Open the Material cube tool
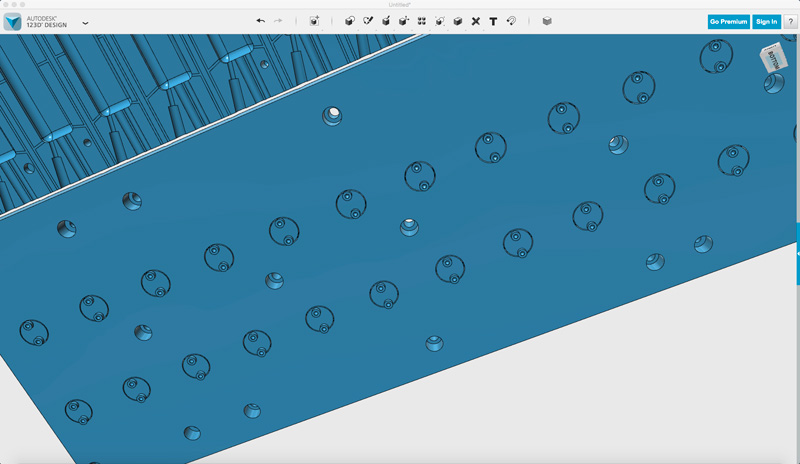800x464 pixels. [546, 21]
